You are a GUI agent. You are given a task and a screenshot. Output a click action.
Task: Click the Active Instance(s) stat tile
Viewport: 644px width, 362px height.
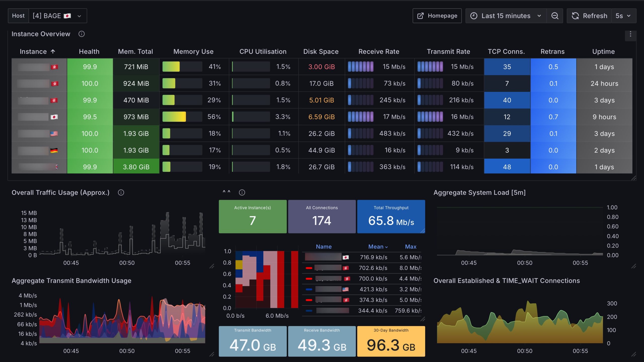(x=253, y=217)
